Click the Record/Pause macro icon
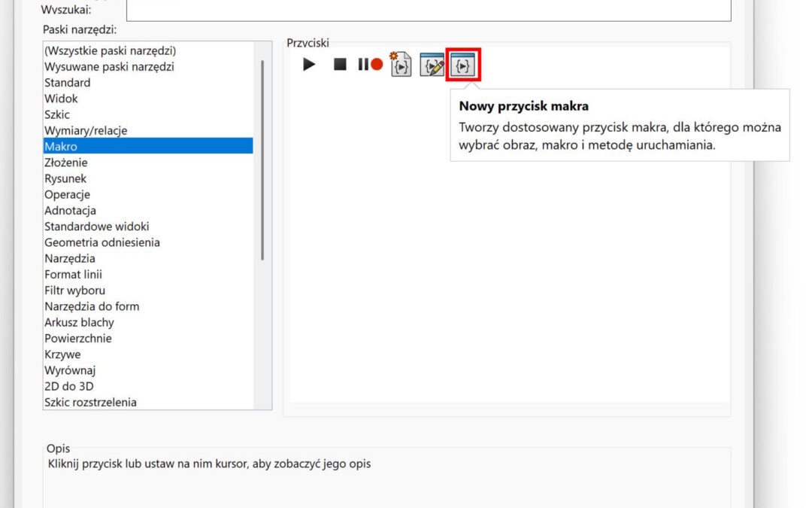This screenshot has height=508, width=812. [x=371, y=65]
